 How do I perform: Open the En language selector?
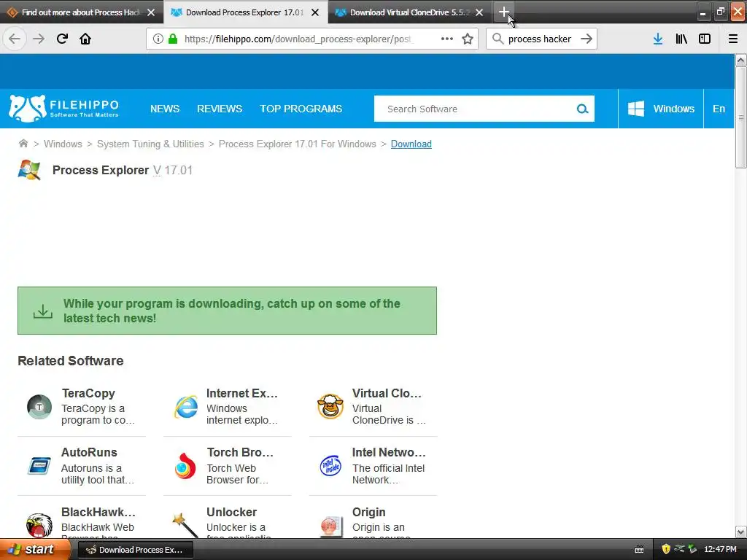point(719,109)
